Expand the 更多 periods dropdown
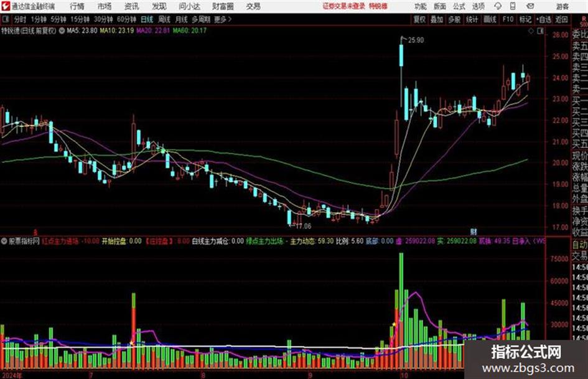 [223, 19]
